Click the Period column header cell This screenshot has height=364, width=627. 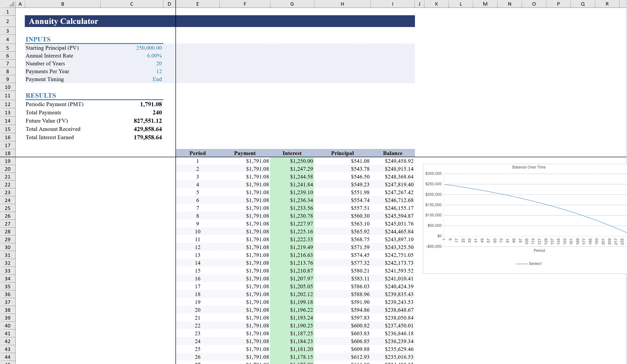(x=197, y=153)
